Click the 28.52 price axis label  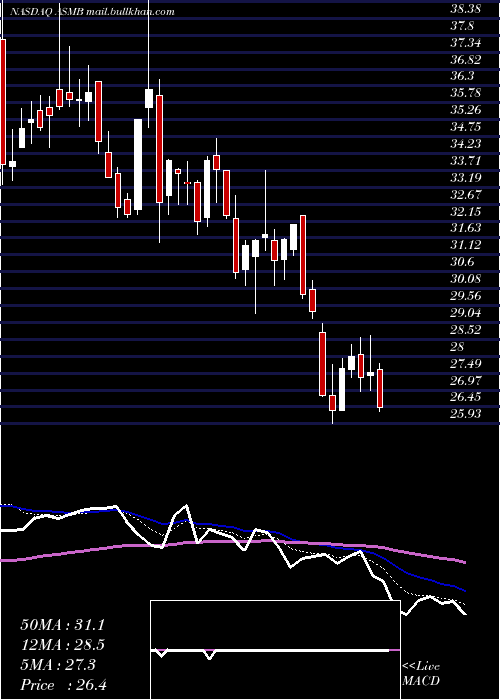466,329
